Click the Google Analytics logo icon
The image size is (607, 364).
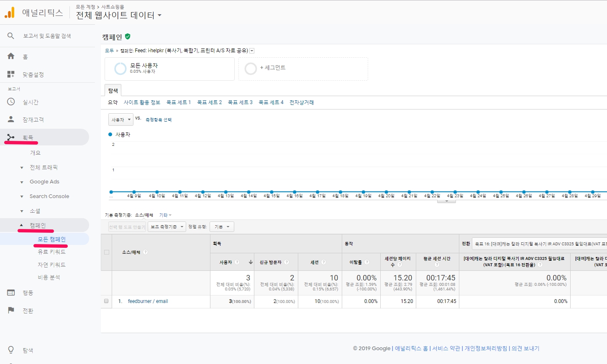pyautogui.click(x=10, y=13)
